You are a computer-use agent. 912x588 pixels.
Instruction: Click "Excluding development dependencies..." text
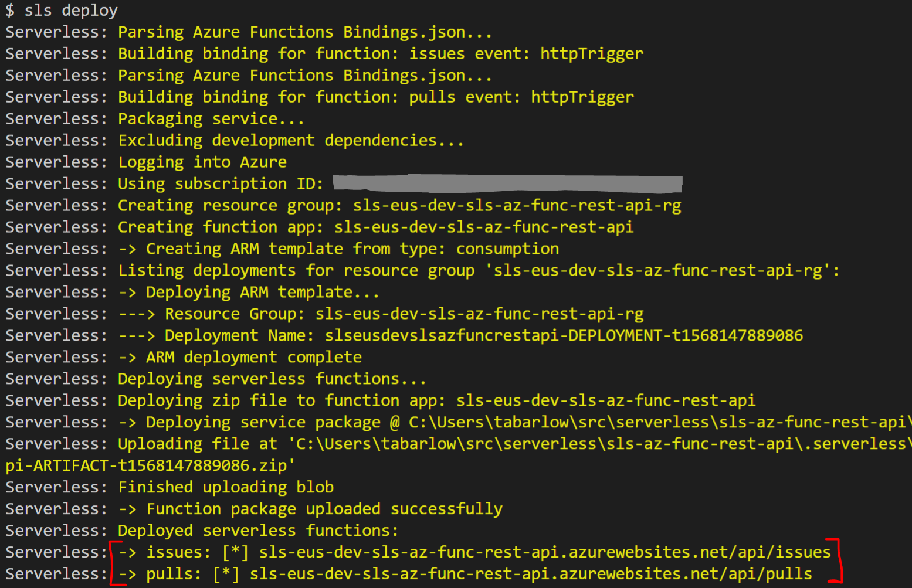click(x=291, y=141)
